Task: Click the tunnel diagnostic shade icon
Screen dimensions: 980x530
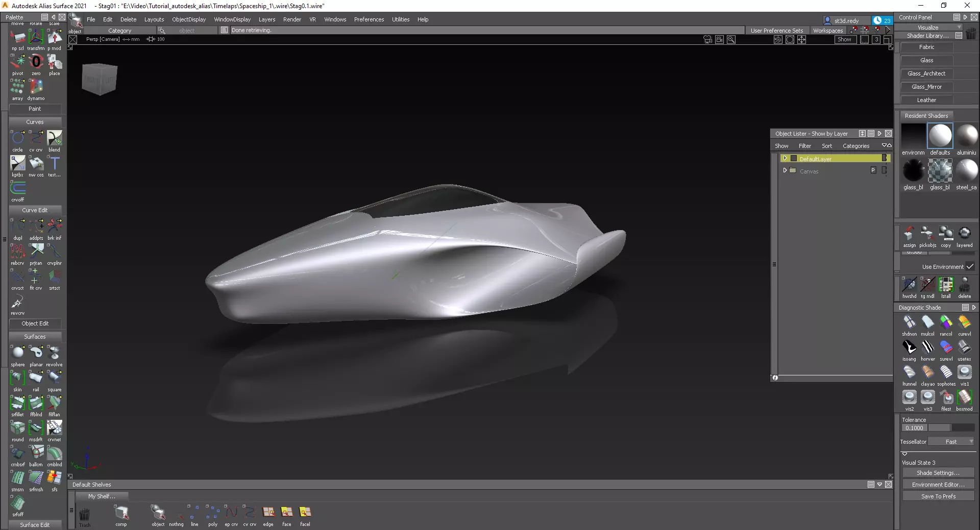Action: [x=909, y=372]
